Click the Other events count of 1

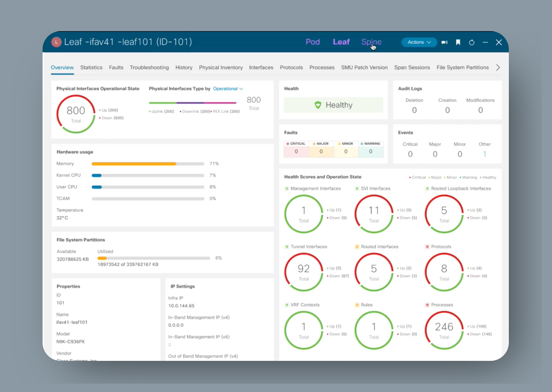coord(484,154)
